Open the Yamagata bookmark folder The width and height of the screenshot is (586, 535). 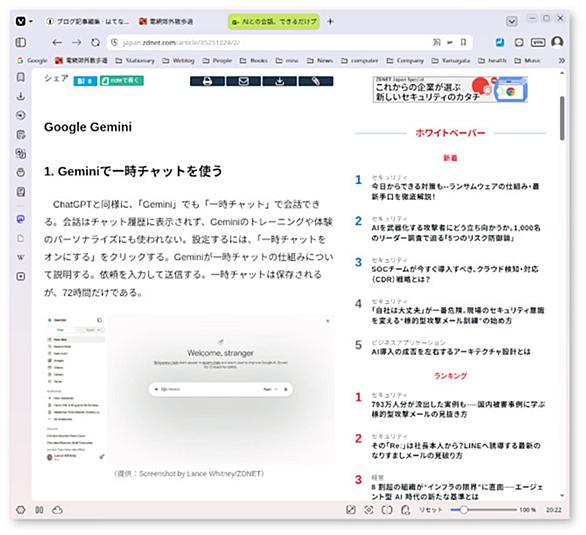pos(451,61)
